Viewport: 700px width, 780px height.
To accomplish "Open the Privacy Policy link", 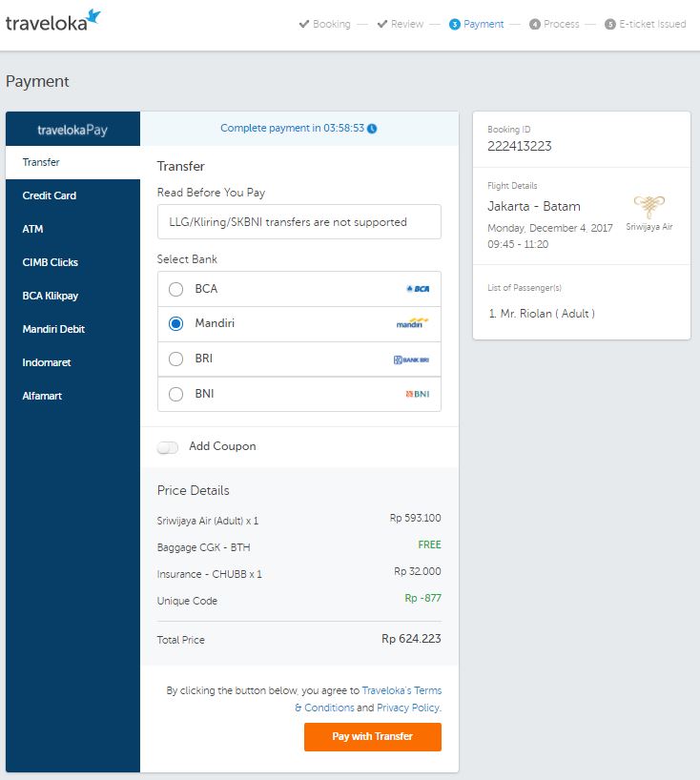I will (x=409, y=708).
